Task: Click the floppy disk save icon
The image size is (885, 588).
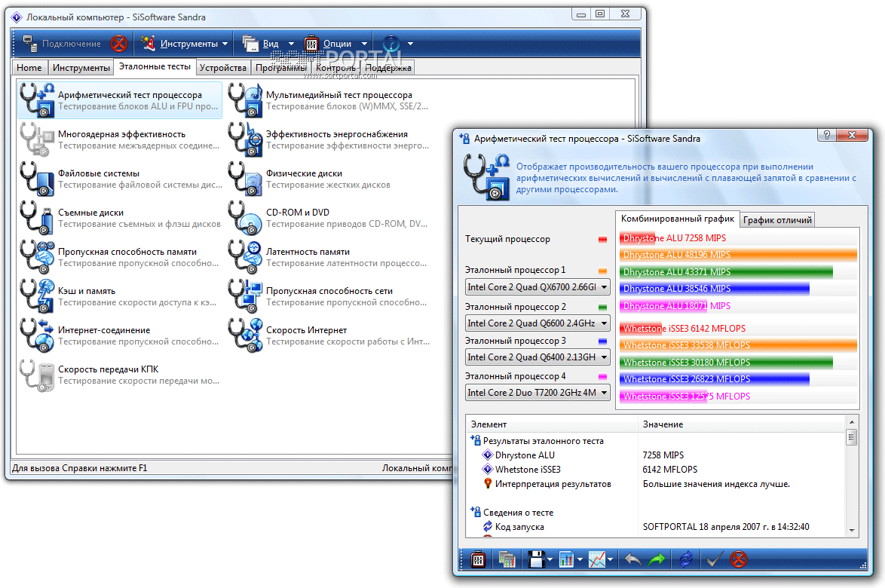Action: point(536,559)
